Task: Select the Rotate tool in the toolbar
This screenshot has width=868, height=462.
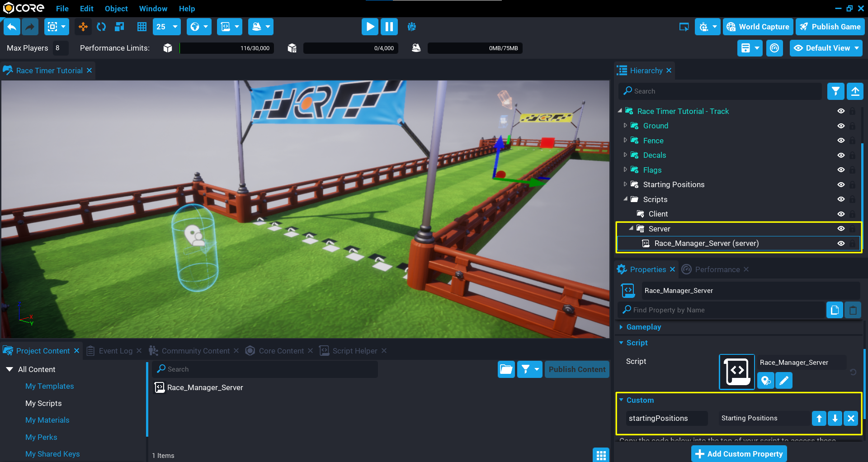Action: [x=101, y=27]
